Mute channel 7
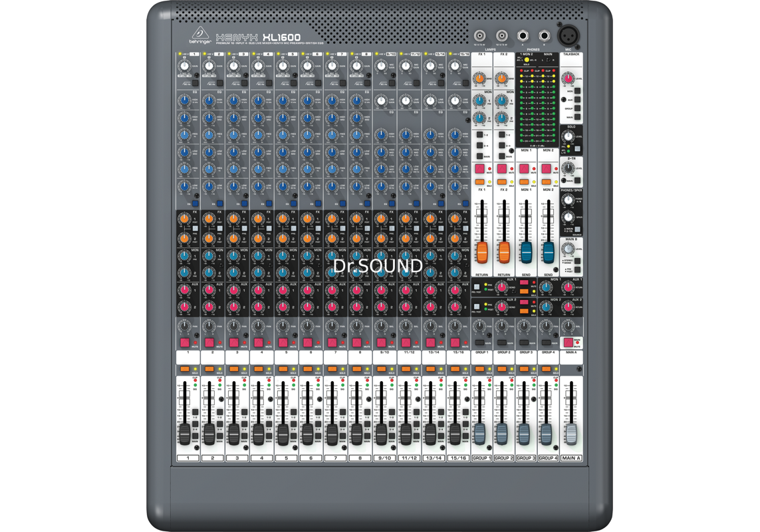Image resolution: width=760 pixels, height=532 pixels. point(332,342)
